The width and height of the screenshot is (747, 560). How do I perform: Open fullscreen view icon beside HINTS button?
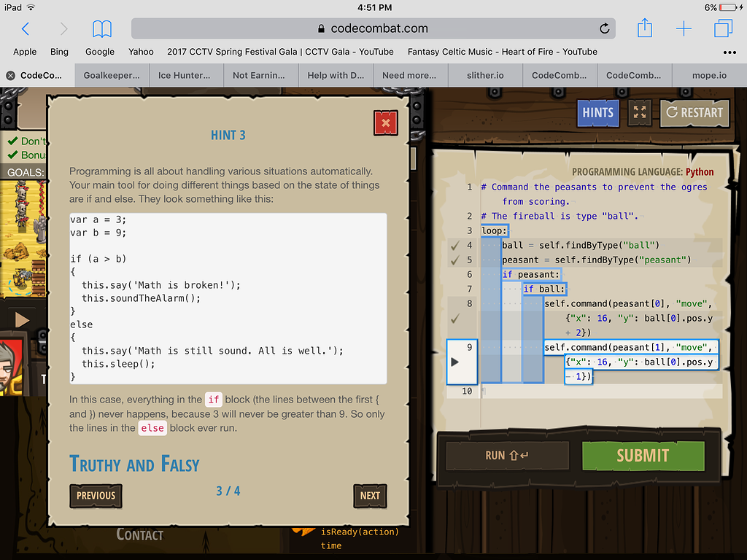point(640,113)
